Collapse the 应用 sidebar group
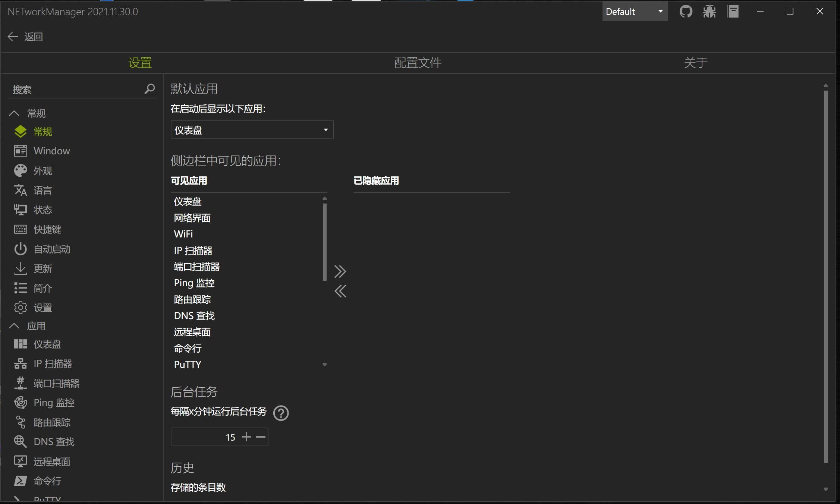This screenshot has width=840, height=504. click(x=14, y=326)
